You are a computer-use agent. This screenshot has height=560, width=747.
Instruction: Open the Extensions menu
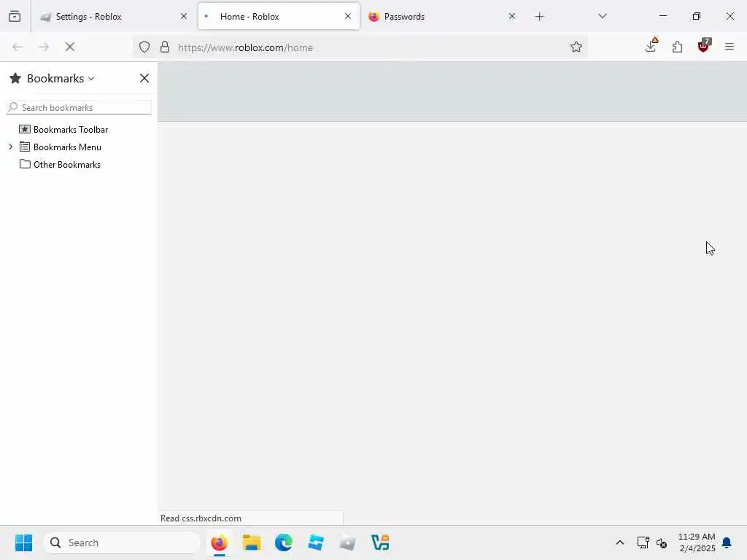pyautogui.click(x=677, y=47)
